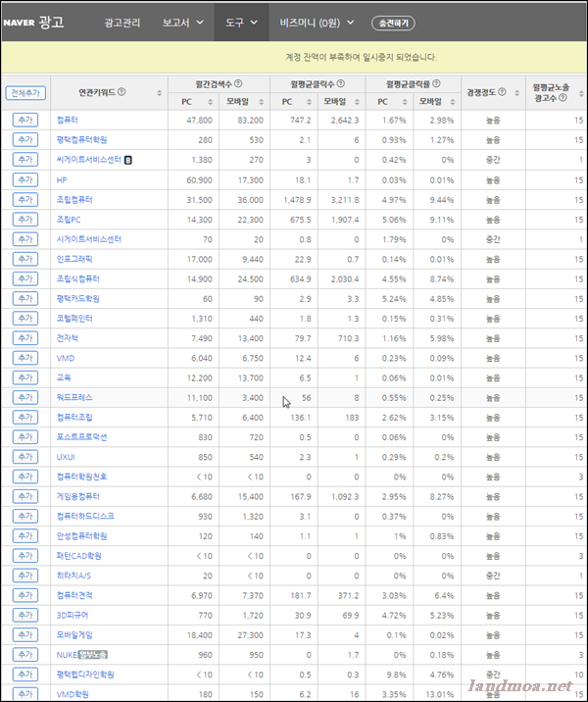
Task: Click the 충전하기 button
Action: pyautogui.click(x=393, y=23)
